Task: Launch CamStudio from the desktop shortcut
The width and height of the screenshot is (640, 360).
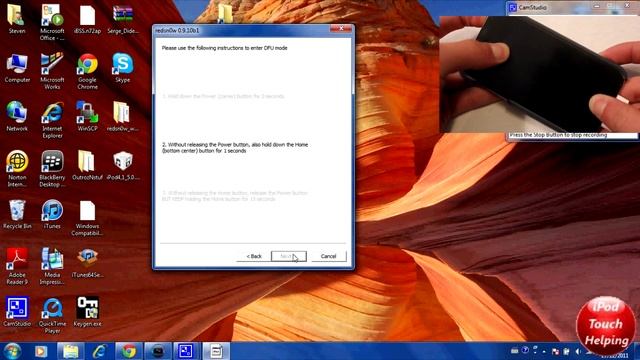Action: click(17, 312)
